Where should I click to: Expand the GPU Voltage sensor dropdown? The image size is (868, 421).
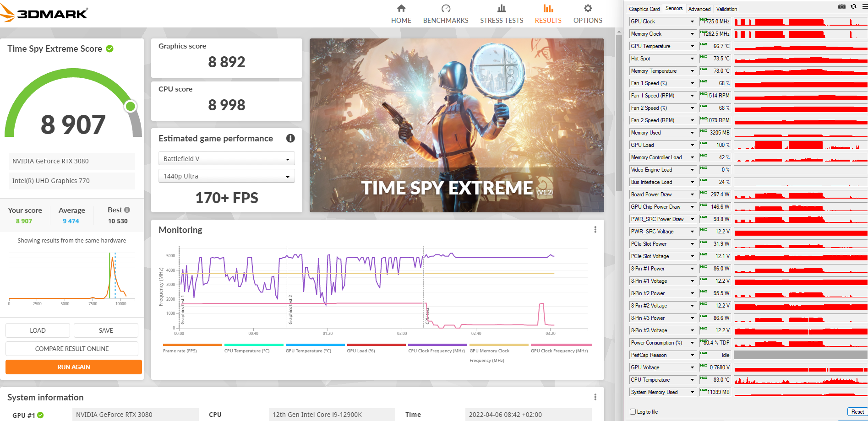(692, 367)
